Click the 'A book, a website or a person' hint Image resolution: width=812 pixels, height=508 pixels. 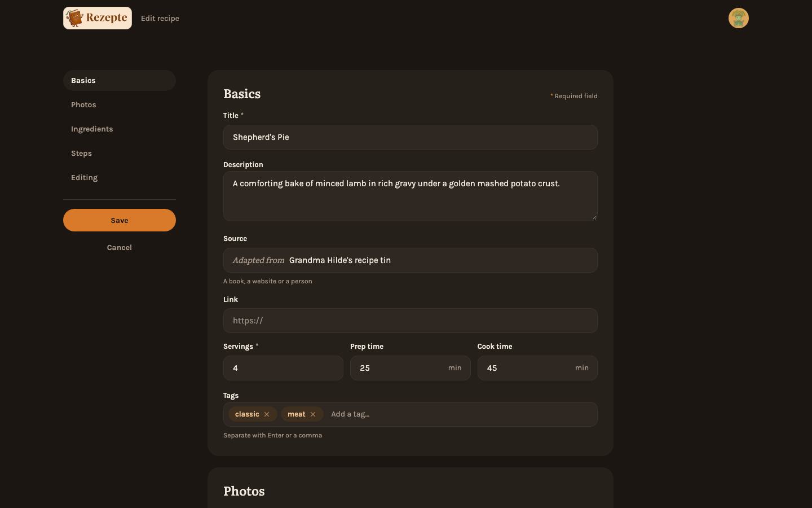(x=268, y=281)
